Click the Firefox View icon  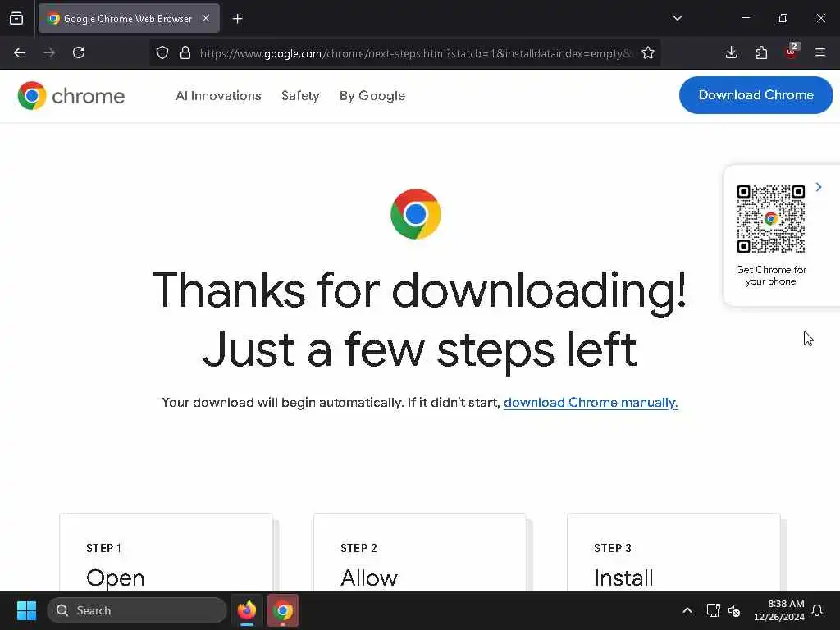(16, 18)
